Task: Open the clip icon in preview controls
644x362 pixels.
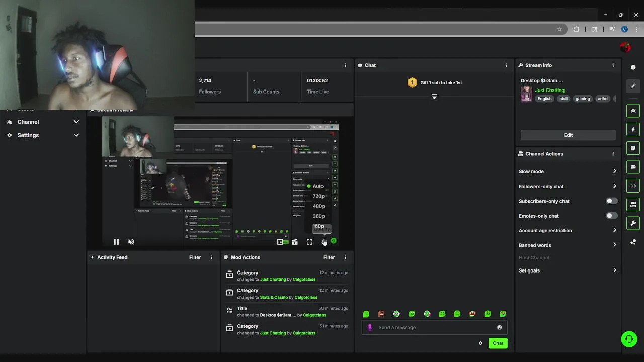Action: (295, 242)
